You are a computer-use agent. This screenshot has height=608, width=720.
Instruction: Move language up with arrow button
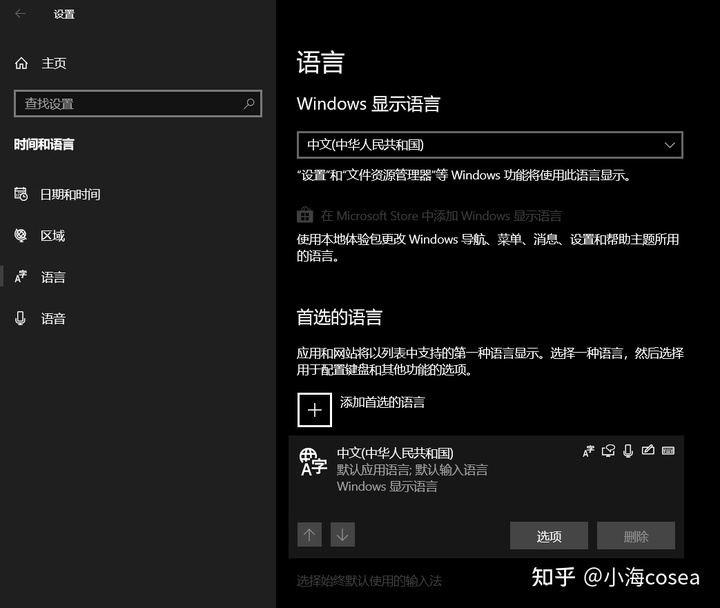click(309, 535)
